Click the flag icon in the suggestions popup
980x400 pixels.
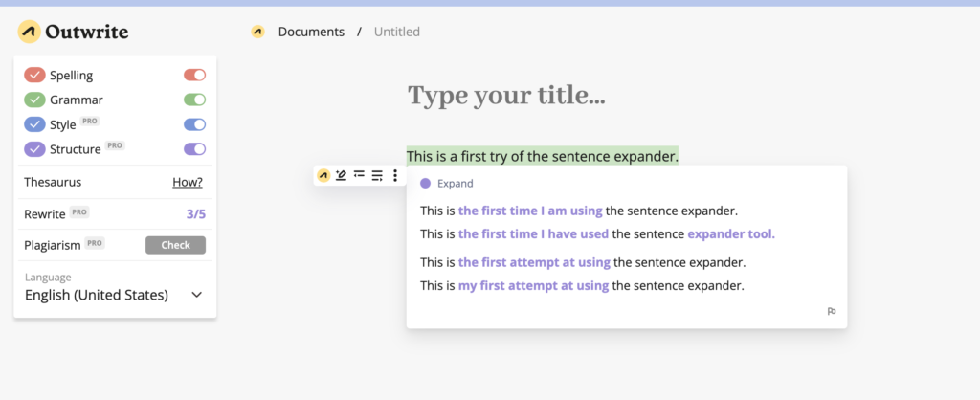click(x=832, y=311)
